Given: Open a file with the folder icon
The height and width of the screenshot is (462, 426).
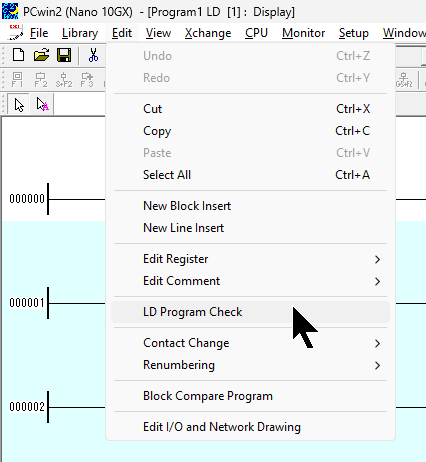Looking at the screenshot, I should point(41,55).
